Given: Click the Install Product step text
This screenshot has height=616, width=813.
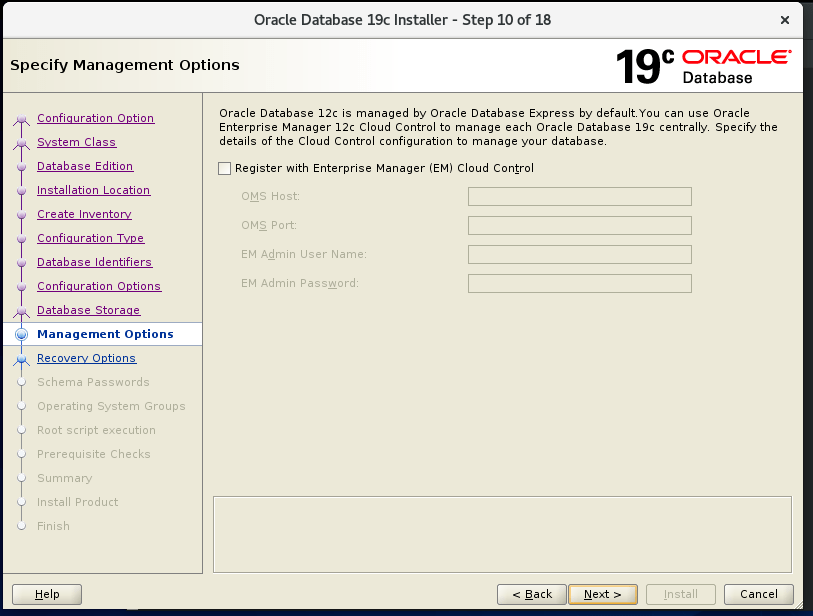Looking at the screenshot, I should (77, 502).
